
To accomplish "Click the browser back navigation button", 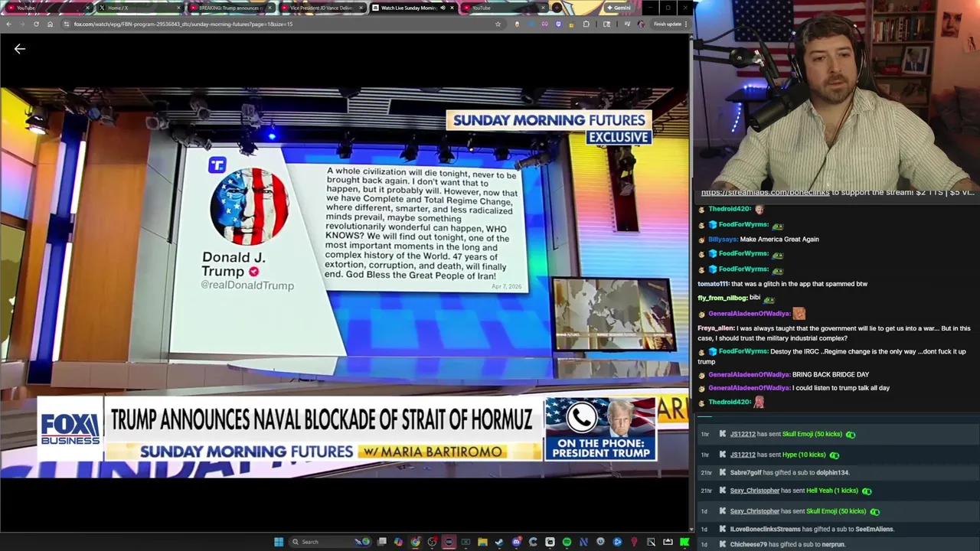I will click(x=8, y=24).
